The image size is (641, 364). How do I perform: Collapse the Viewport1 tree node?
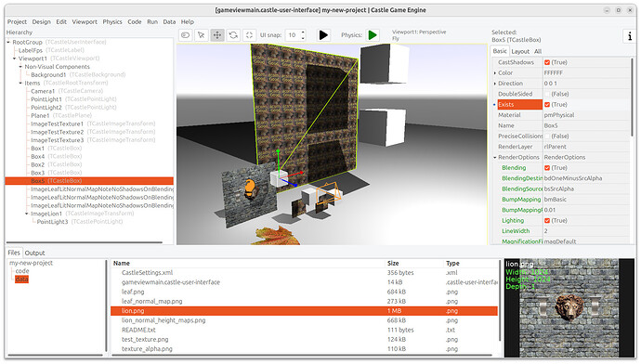[14, 58]
